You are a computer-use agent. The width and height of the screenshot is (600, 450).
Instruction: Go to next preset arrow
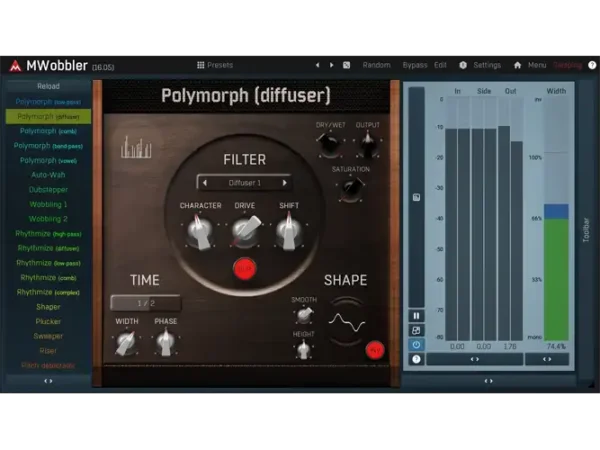[x=331, y=65]
